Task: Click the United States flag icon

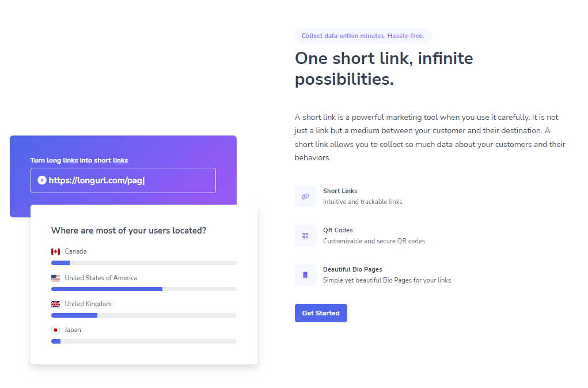Action: click(x=55, y=278)
